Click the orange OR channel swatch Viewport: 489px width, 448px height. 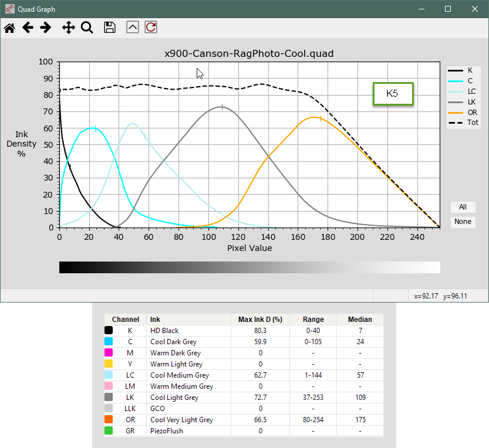109,419
